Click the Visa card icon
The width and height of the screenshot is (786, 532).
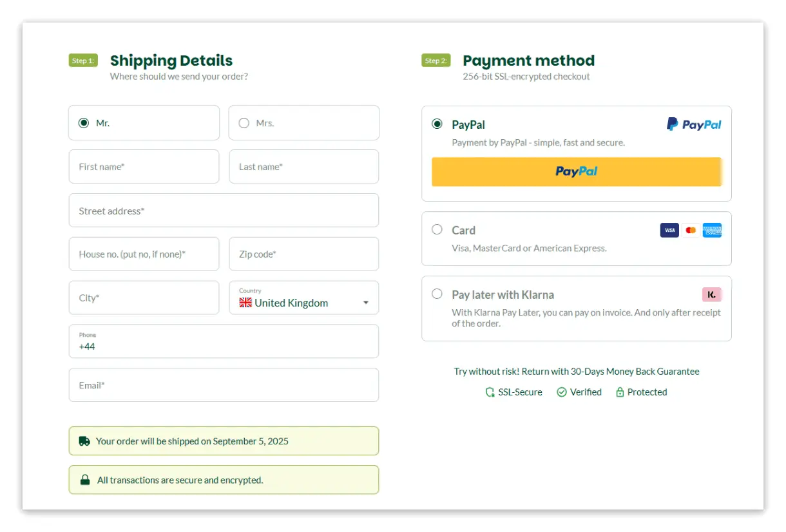click(x=669, y=230)
